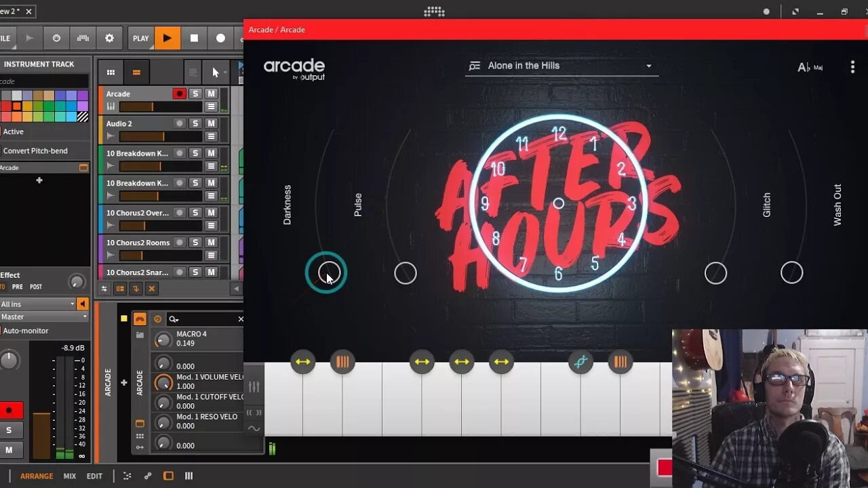This screenshot has width=868, height=488.
Task: Switch to the MIX view
Action: coord(70,476)
